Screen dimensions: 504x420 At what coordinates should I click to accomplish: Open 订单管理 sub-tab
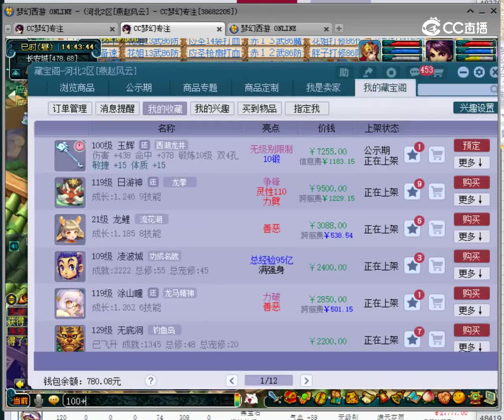[70, 108]
